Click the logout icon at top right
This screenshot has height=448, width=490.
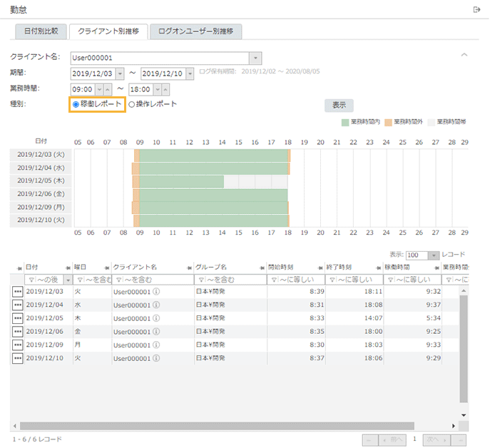476,9
